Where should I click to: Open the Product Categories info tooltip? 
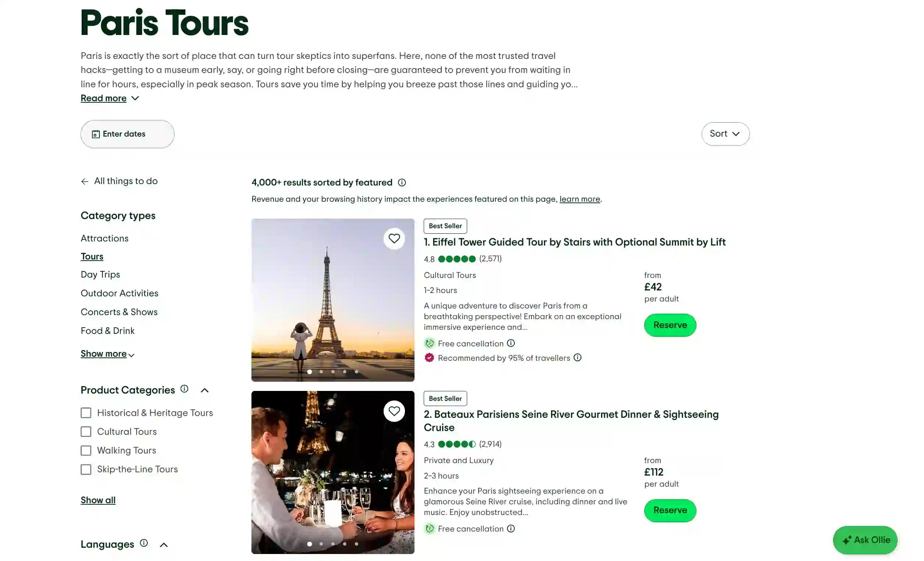(x=184, y=389)
